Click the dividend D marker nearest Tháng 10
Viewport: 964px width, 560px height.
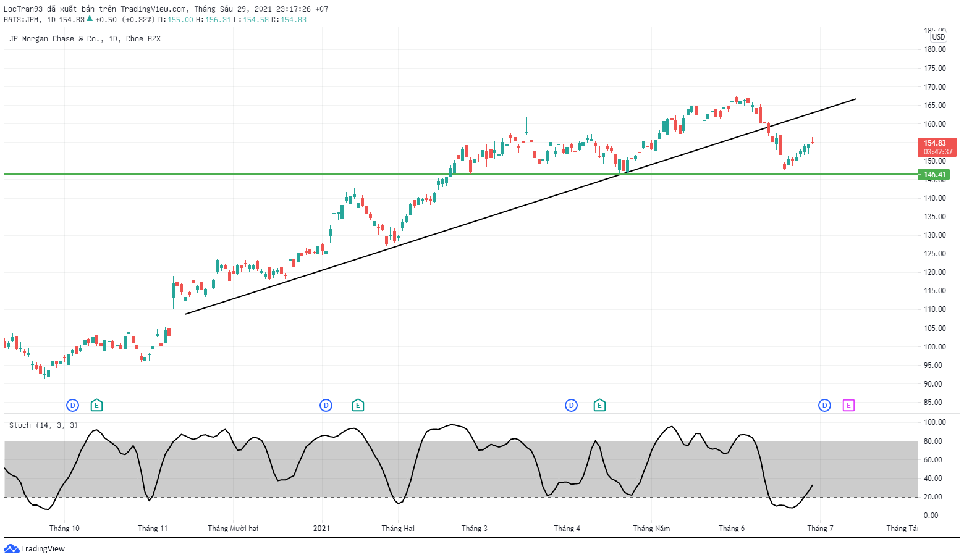point(73,406)
